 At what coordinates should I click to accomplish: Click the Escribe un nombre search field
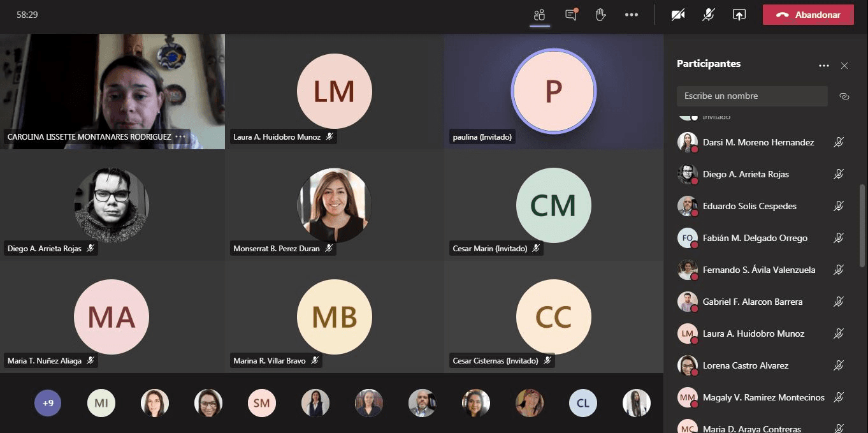pos(752,96)
